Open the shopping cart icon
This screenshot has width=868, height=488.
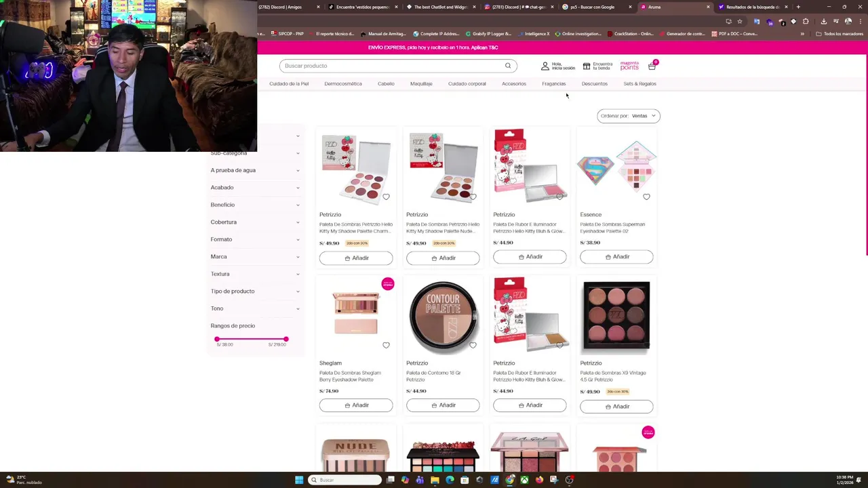tap(652, 66)
